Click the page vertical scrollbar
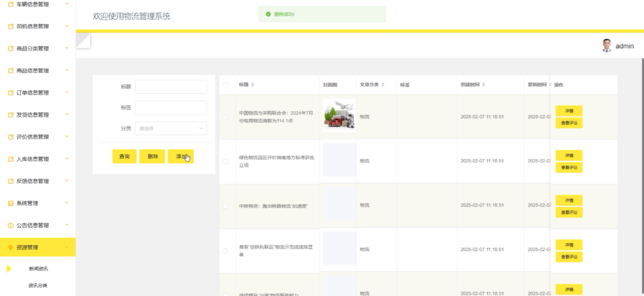The image size is (644, 296). tap(643, 175)
